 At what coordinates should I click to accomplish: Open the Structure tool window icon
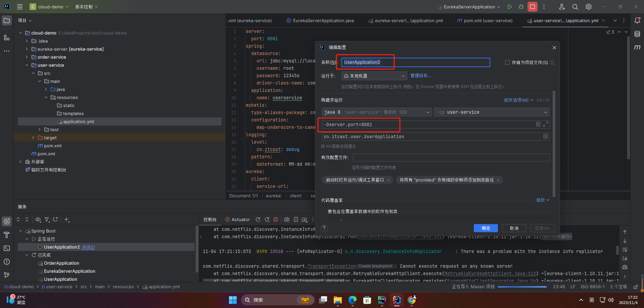[7, 38]
